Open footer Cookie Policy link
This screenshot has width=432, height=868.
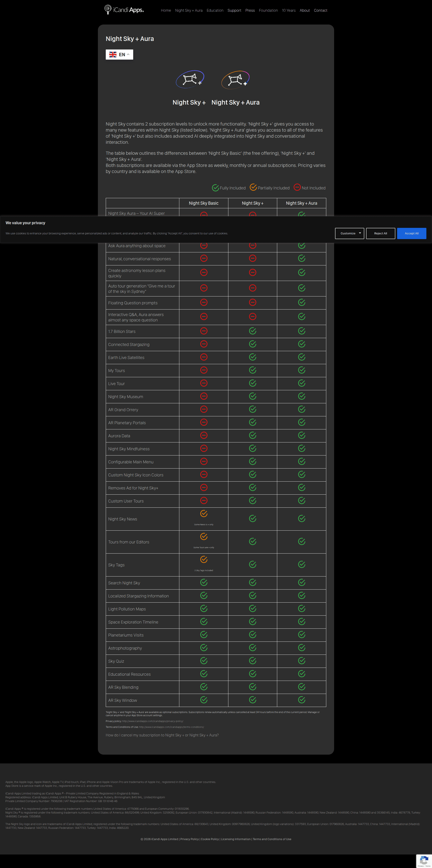(210, 839)
